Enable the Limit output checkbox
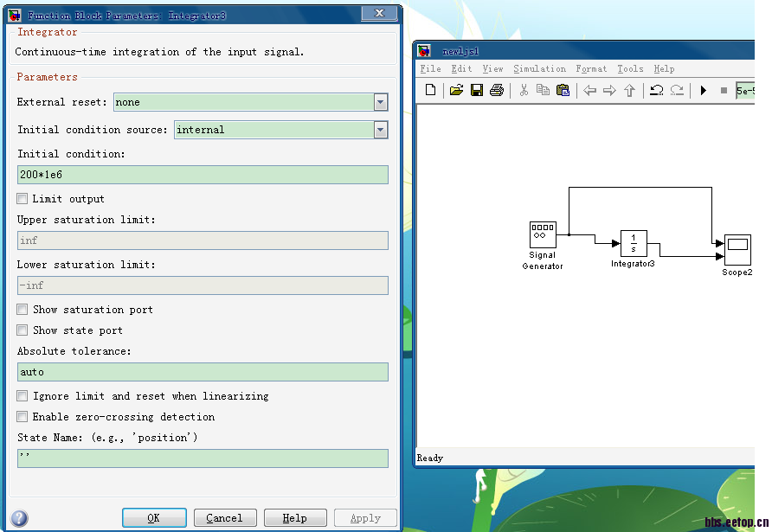Screen dimensions: 772x532 pyautogui.click(x=23, y=199)
